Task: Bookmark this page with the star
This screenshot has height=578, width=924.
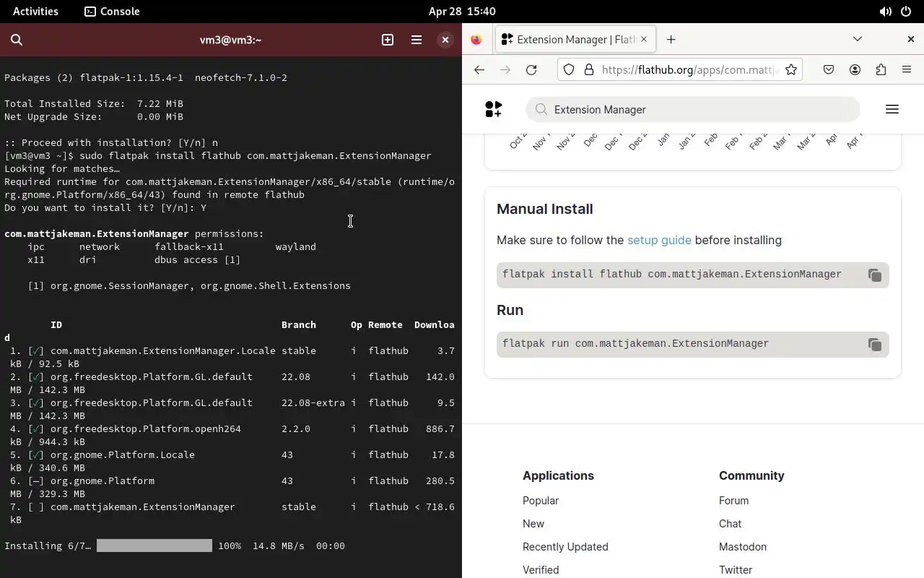Action: point(791,70)
